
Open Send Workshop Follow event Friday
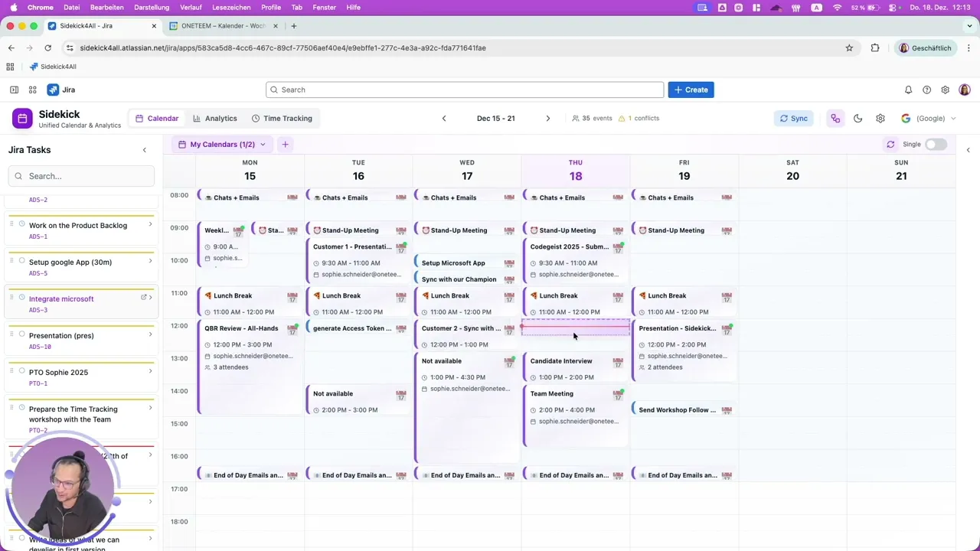[684, 409]
